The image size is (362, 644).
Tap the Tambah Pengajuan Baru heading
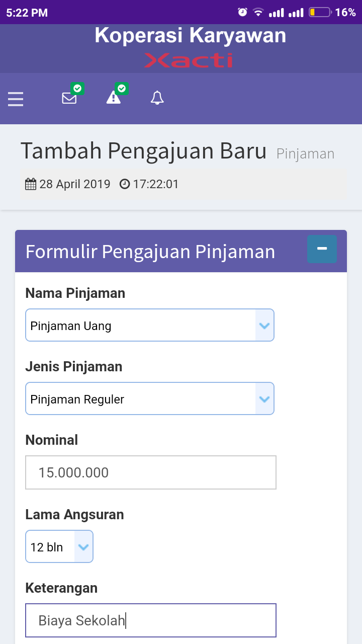pos(143,151)
